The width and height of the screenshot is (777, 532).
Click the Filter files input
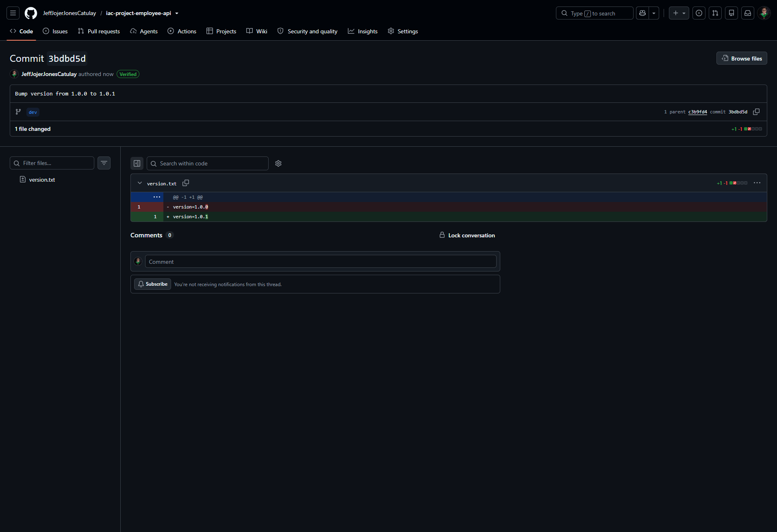(52, 163)
